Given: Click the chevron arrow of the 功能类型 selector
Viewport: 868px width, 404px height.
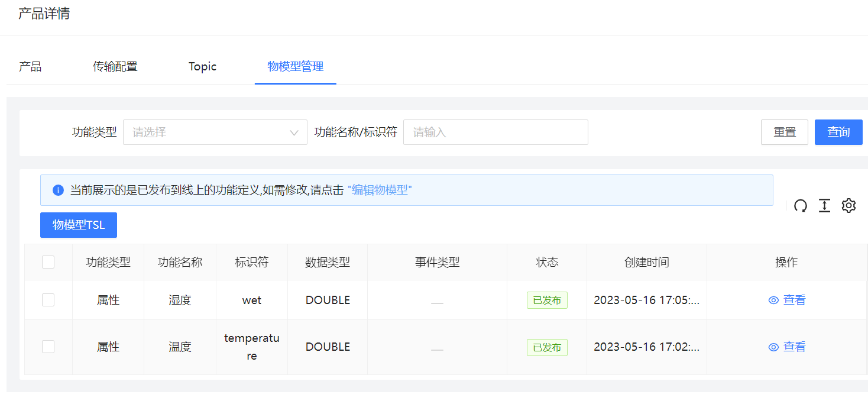Looking at the screenshot, I should [294, 132].
